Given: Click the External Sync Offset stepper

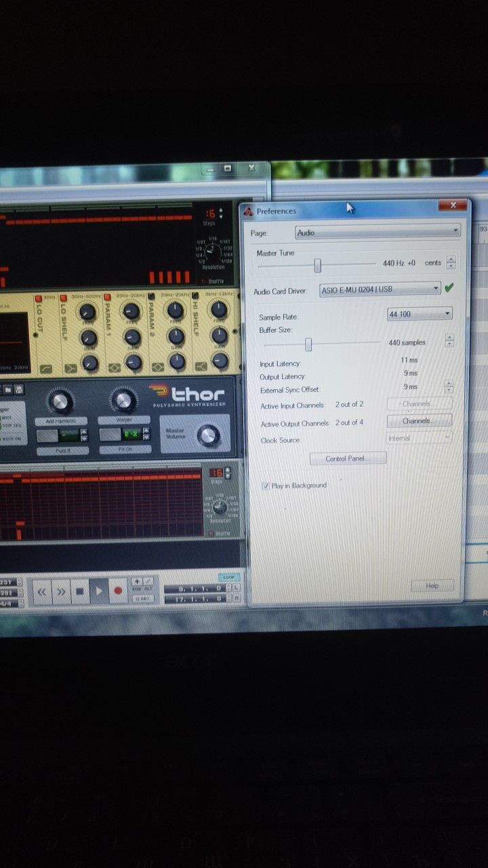Looking at the screenshot, I should [x=448, y=387].
